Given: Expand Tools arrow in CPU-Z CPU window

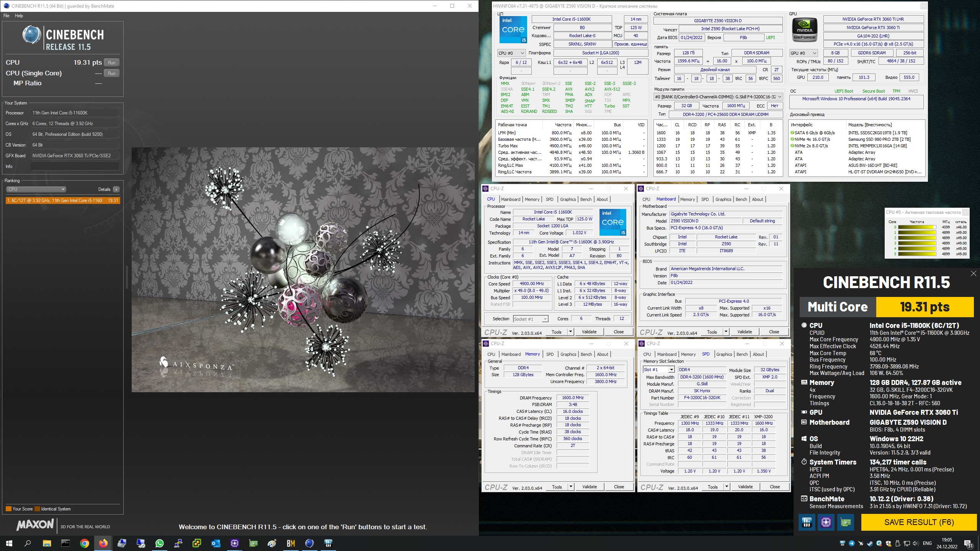Looking at the screenshot, I should (571, 332).
